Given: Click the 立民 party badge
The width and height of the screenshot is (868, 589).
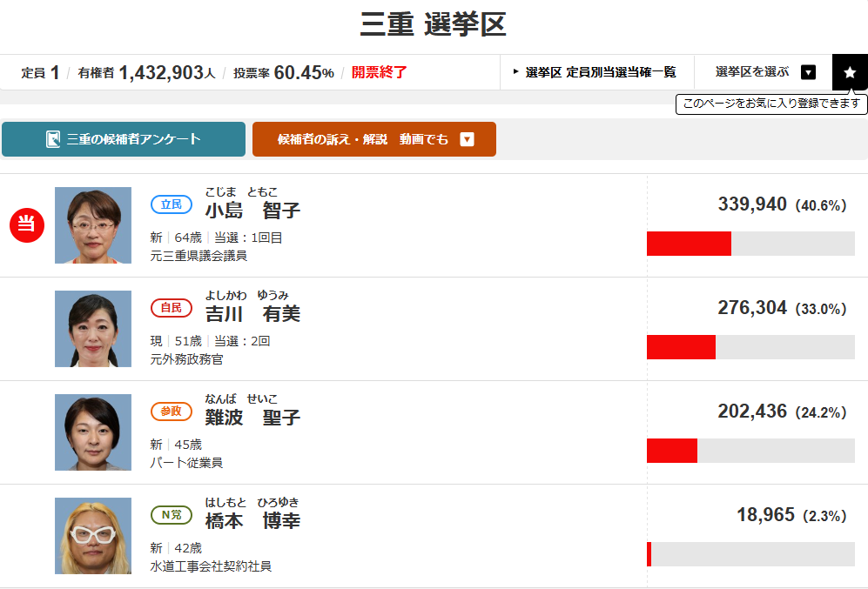Looking at the screenshot, I should click(172, 204).
